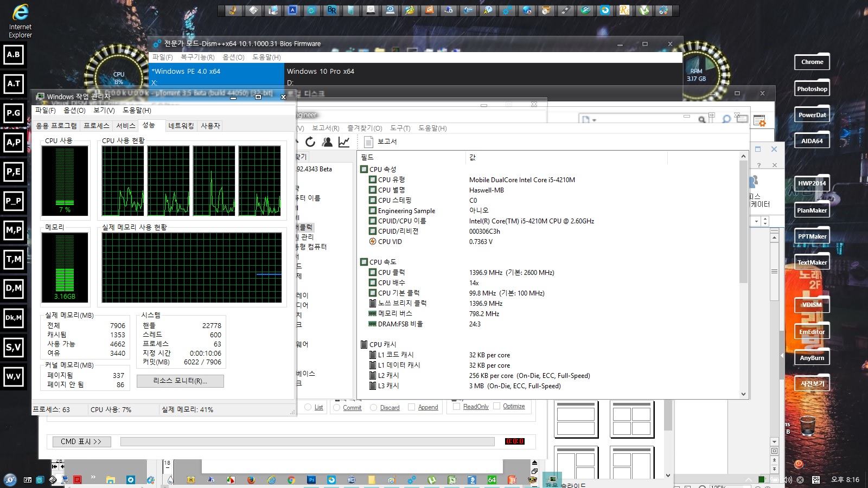Click the Photoshop icon in taskbar
868x488 pixels.
pos(311,480)
